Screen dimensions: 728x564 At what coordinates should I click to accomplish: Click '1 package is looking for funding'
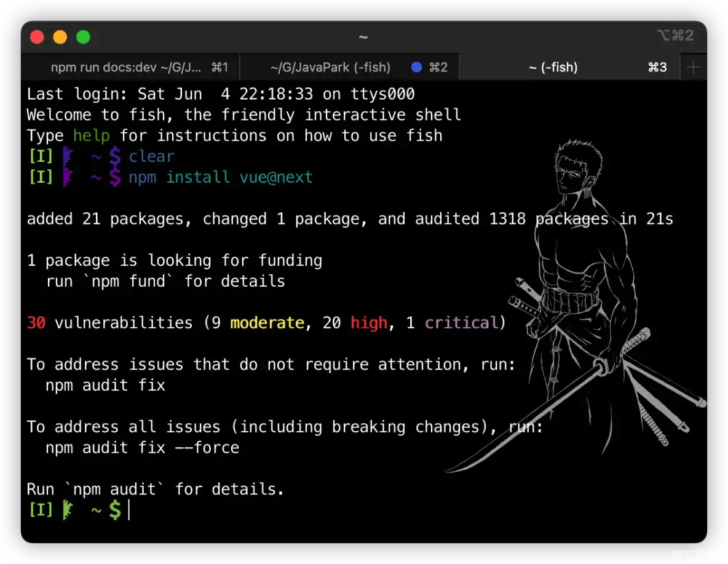pos(175,260)
